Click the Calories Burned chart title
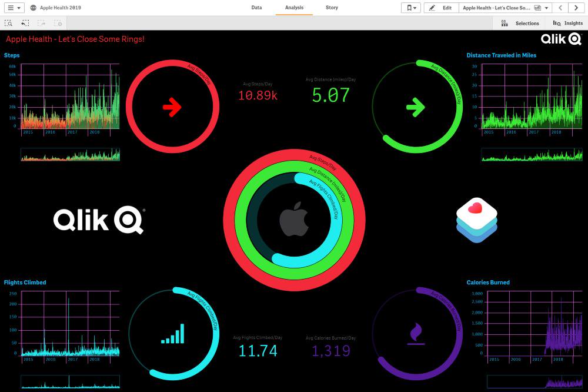Viewport: 588px width, 392px height. [x=488, y=283]
